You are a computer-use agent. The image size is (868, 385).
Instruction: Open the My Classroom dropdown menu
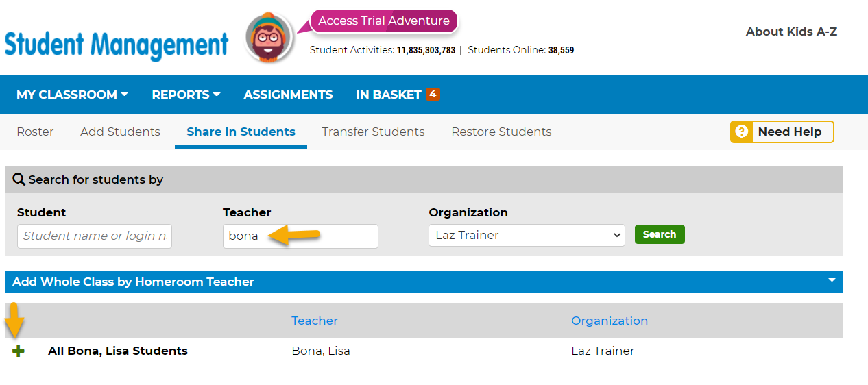point(72,95)
